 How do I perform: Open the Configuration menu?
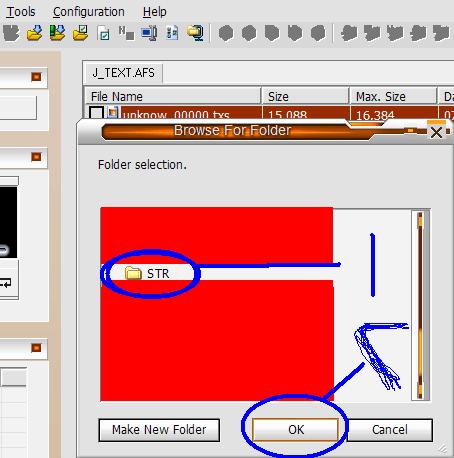point(89,12)
